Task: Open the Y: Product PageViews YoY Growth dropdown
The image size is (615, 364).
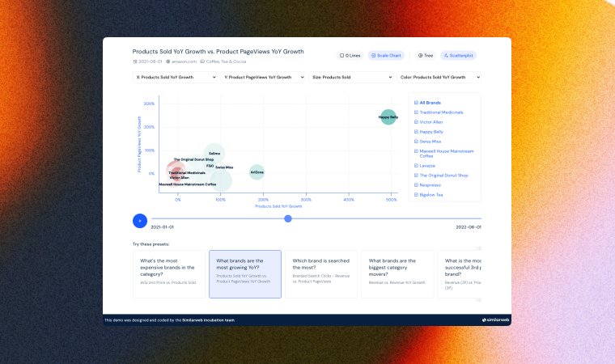Action: tap(262, 78)
